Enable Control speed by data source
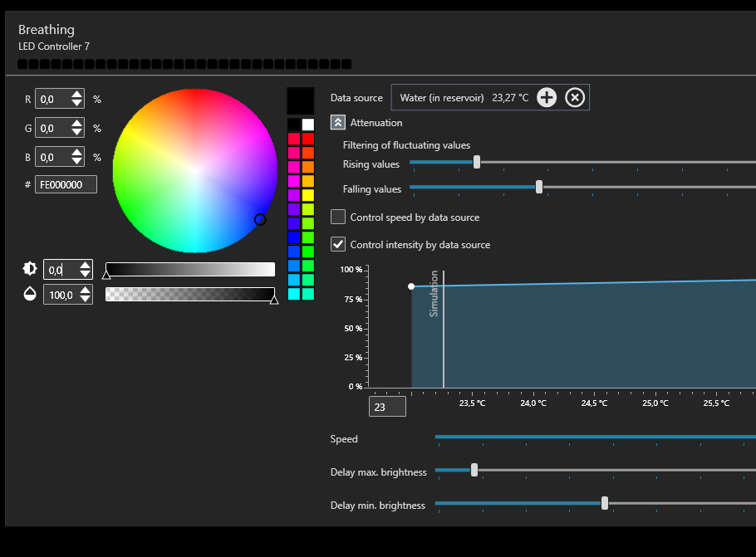Viewport: 756px width, 557px height. [x=338, y=217]
